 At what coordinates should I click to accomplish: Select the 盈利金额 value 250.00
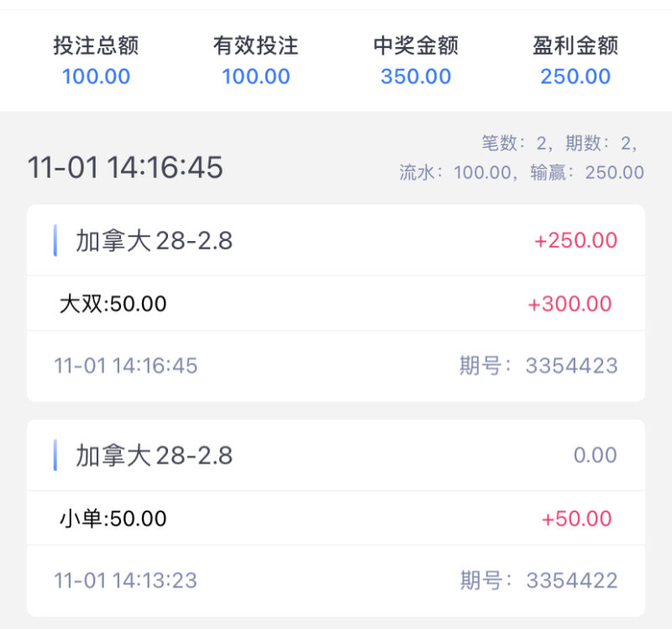[x=575, y=76]
